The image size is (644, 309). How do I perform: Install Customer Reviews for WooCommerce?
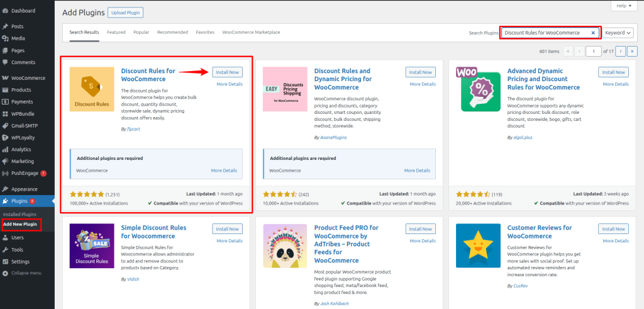tap(614, 229)
